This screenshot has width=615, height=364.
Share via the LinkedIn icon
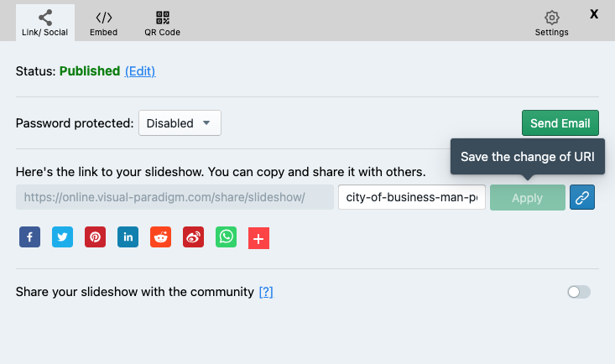click(x=128, y=237)
